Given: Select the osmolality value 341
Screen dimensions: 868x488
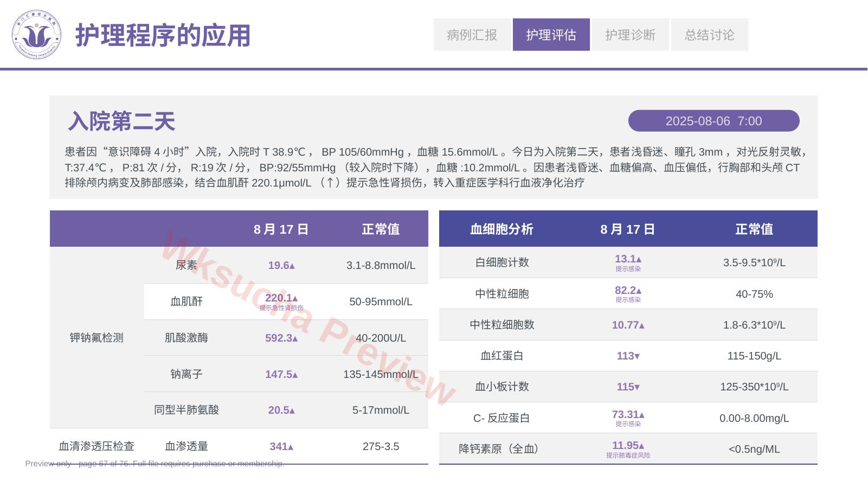Looking at the screenshot, I should pyautogui.click(x=281, y=446).
